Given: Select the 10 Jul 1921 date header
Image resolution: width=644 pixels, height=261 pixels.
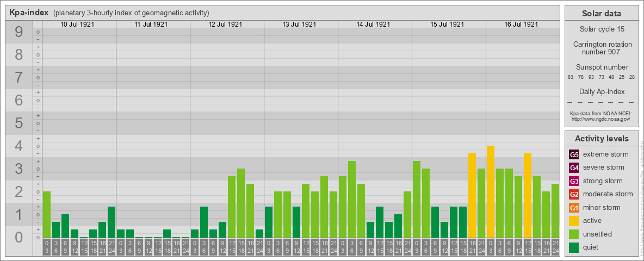Looking at the screenshot, I should tap(78, 24).
